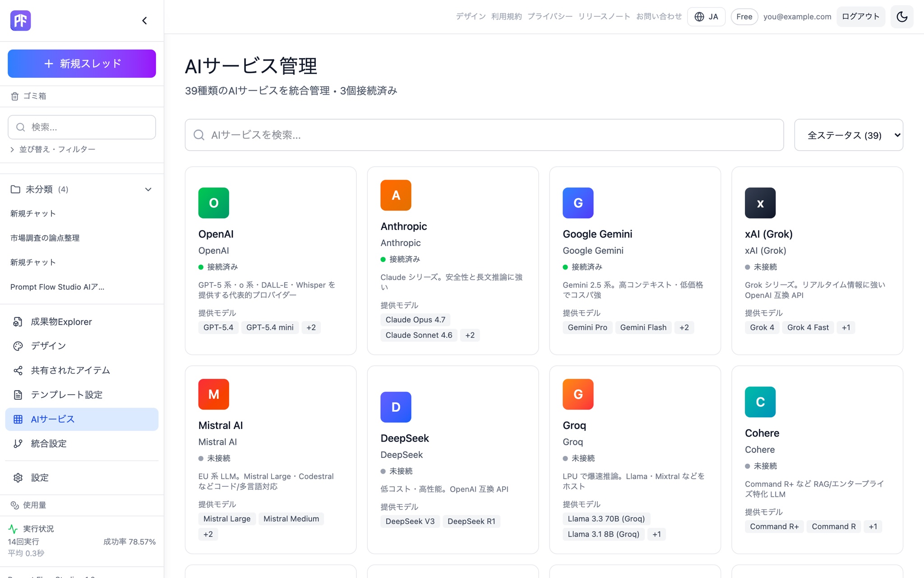The width and height of the screenshot is (924, 578).
Task: Expand the +2 models tag on the Google Gemini card
Action: [x=684, y=327]
